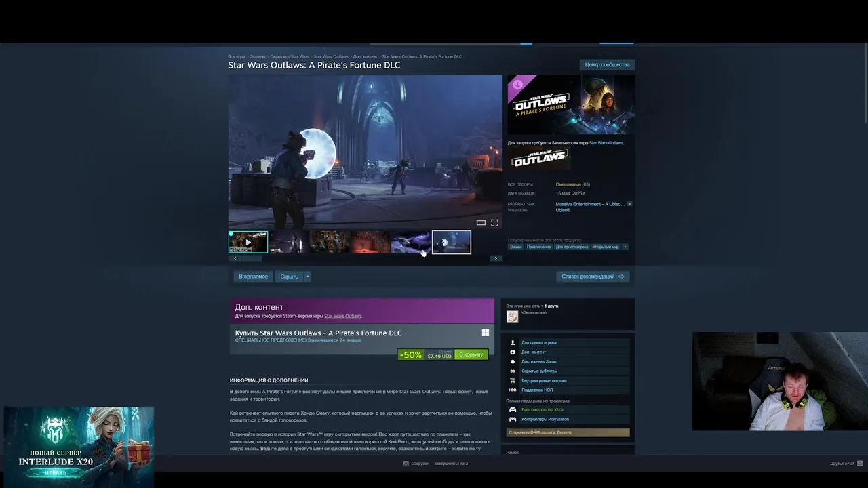
Task: Open Центр сообщества community hub
Action: point(607,65)
